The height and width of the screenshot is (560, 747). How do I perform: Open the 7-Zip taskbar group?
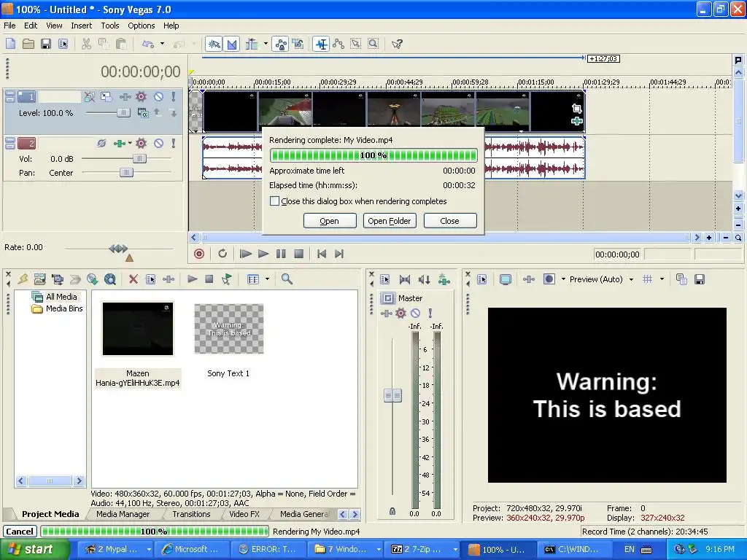point(423,550)
